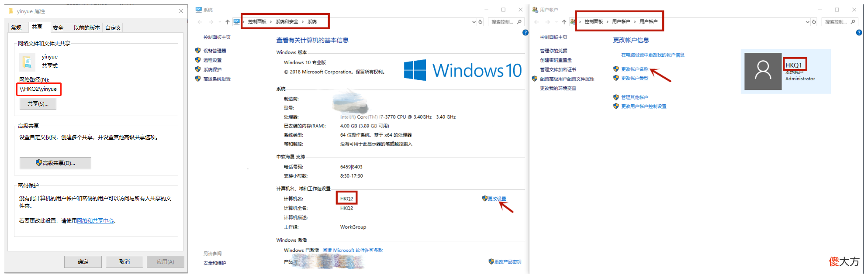Click the 系统保护 shield icon
Screen dimensions: 868x278
click(198, 69)
